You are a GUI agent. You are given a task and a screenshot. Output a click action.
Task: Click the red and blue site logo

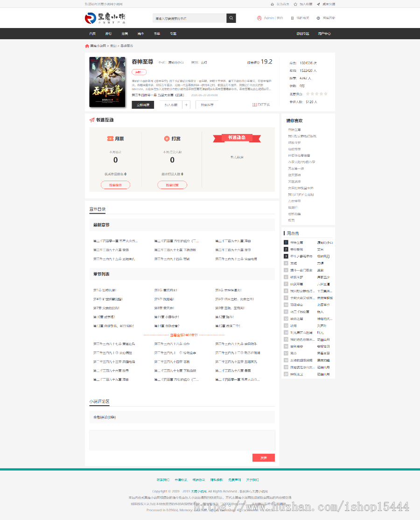90,18
